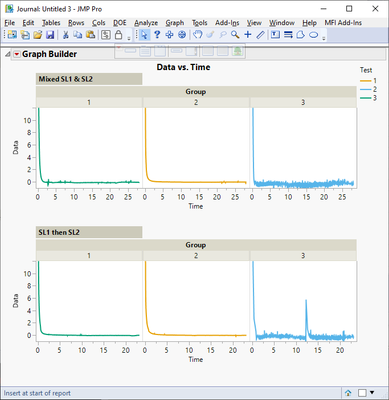Click the Group header in the lower graph

[x=196, y=245]
